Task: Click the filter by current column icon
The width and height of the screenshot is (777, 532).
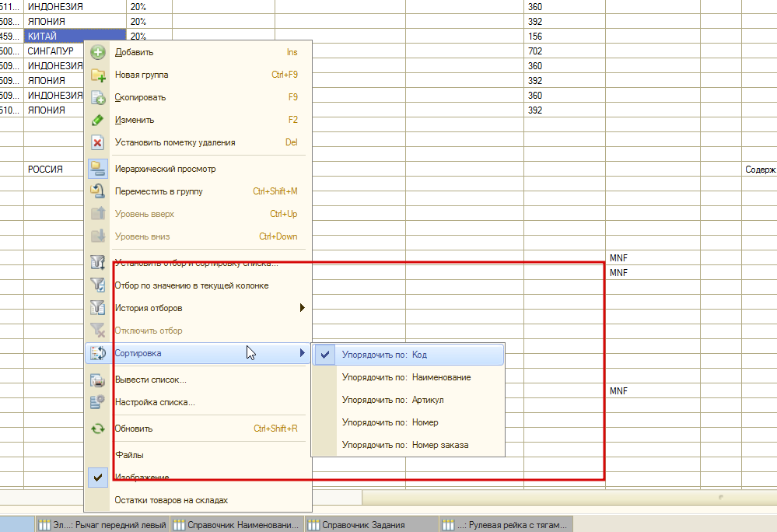Action: point(98,285)
